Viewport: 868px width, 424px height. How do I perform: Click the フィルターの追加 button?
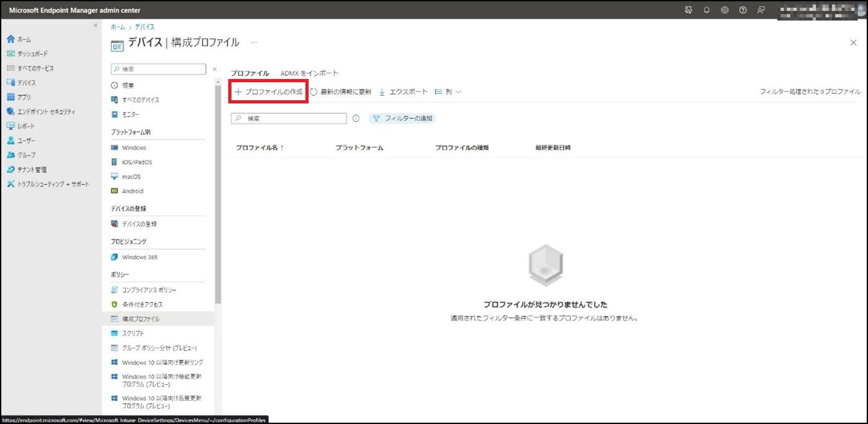403,119
